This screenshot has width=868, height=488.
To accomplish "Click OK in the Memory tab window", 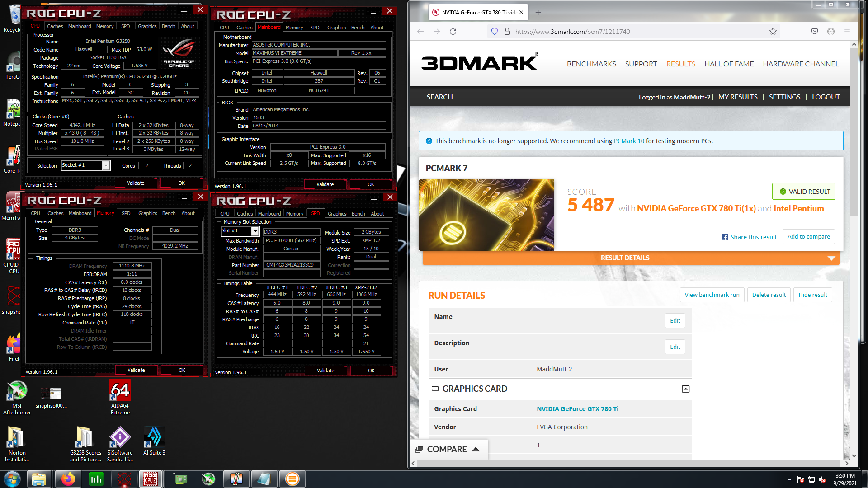I will (x=182, y=370).
